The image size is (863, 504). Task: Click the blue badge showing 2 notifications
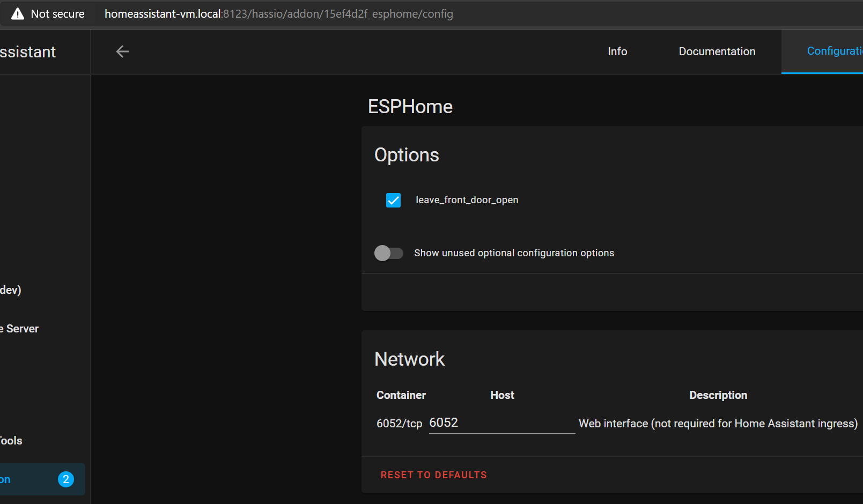66,479
